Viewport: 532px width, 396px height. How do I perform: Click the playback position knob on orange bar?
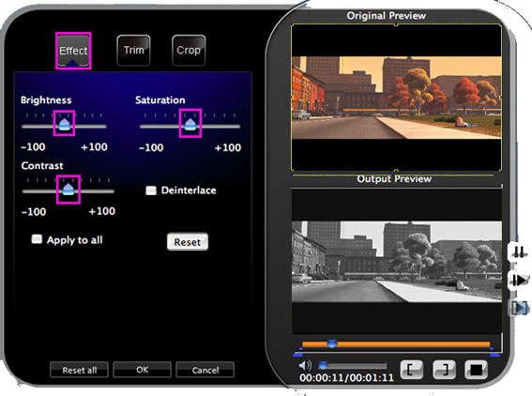(332, 343)
